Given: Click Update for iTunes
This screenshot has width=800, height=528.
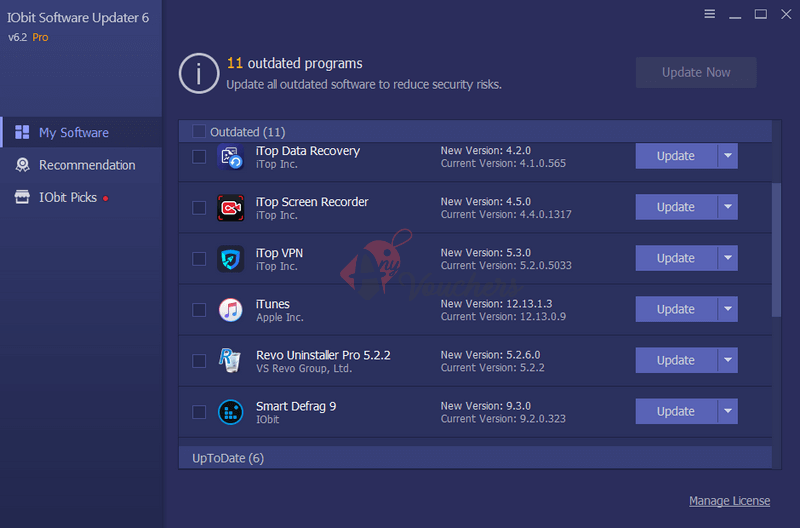Looking at the screenshot, I should click(676, 309).
